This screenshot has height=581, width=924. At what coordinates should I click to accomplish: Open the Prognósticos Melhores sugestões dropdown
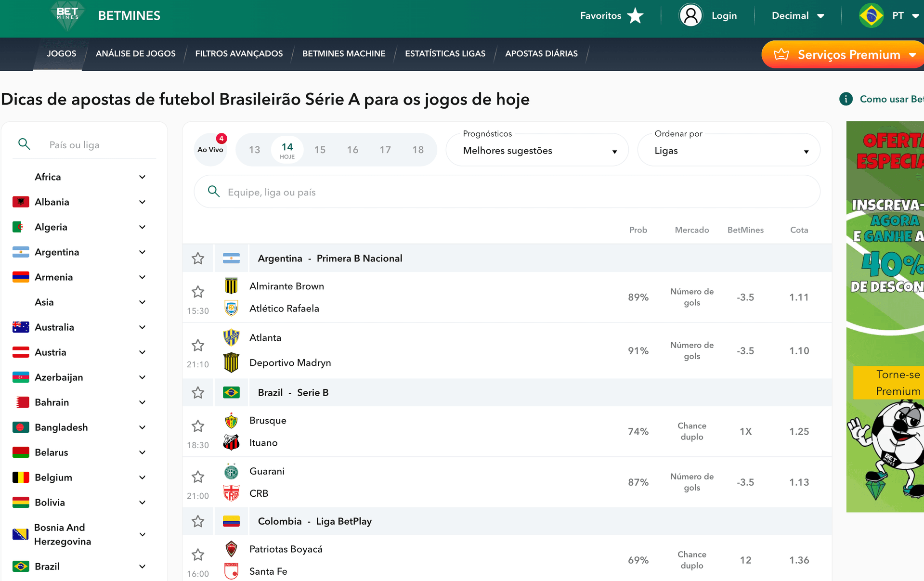537,151
